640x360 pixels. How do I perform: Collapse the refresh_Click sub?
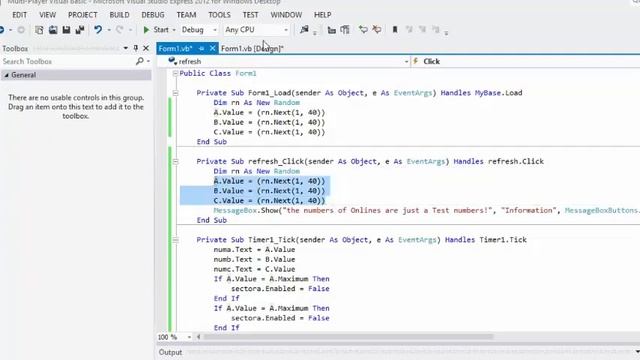[175, 162]
